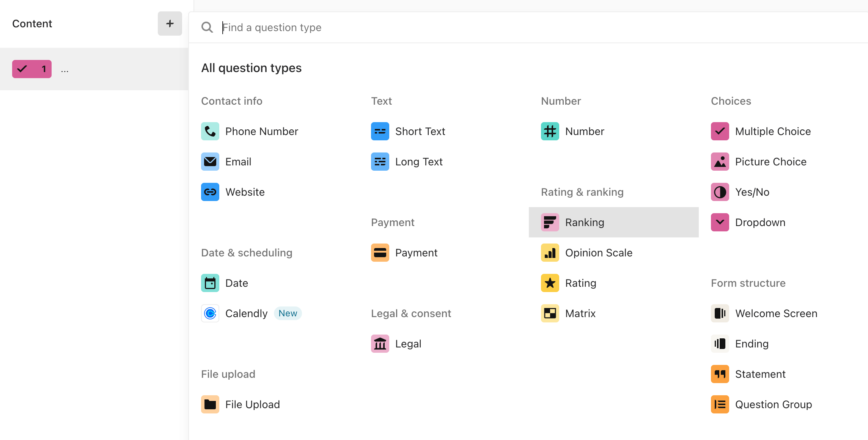This screenshot has width=868, height=440.
Task: Click the New badge beside Calendly
Action: tap(288, 313)
